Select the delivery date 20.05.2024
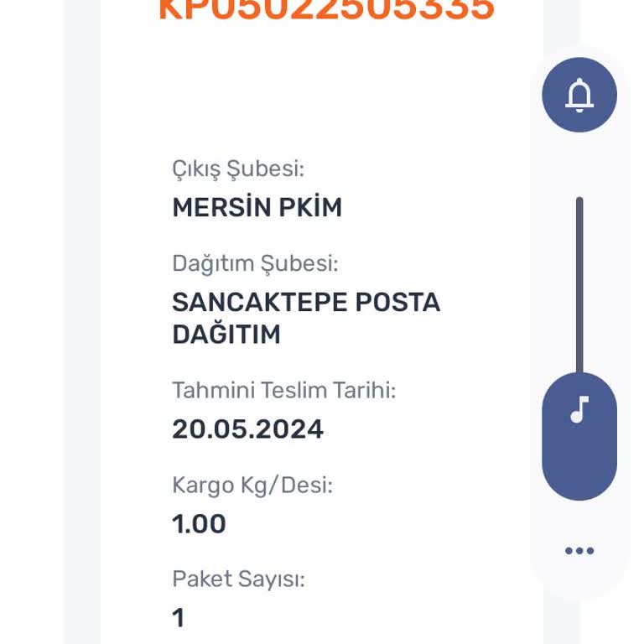 click(x=247, y=428)
